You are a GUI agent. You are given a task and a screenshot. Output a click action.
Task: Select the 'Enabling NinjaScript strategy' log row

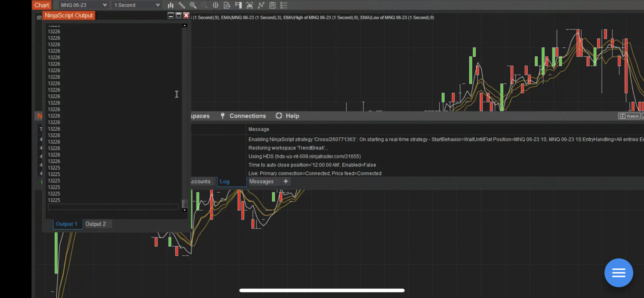446,139
